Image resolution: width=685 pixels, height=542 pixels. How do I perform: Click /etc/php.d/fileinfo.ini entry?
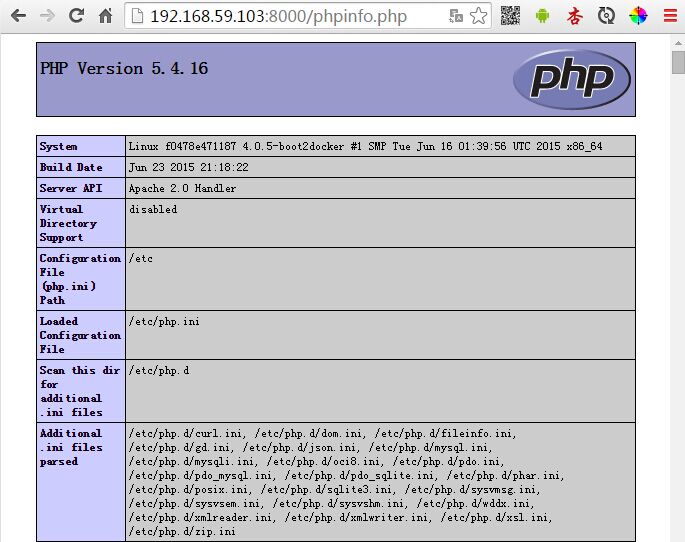(x=443, y=433)
